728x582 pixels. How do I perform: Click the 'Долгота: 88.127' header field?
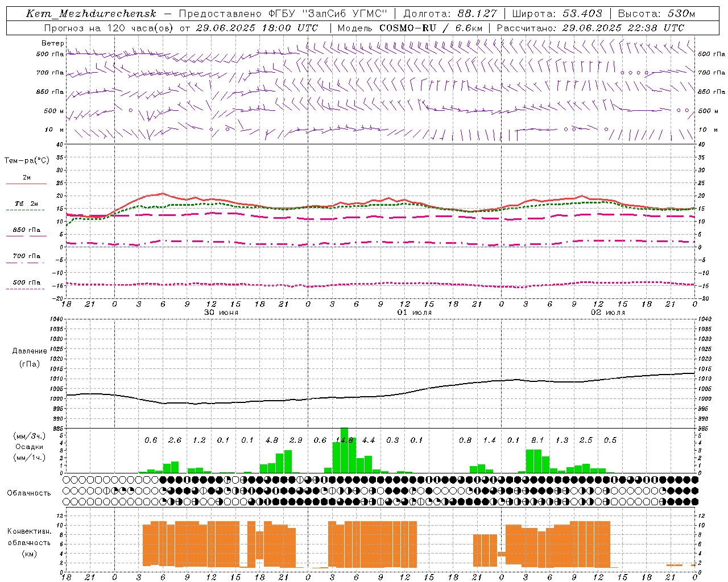point(450,14)
